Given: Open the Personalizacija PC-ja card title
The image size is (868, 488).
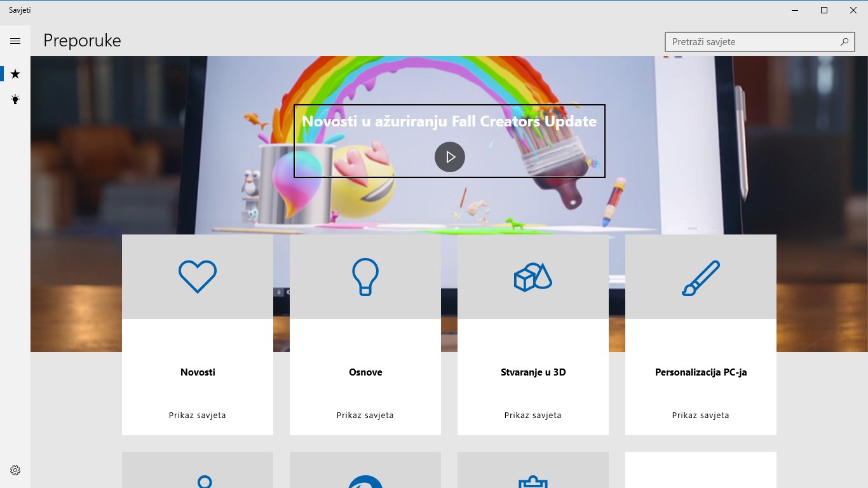Looking at the screenshot, I should click(701, 372).
